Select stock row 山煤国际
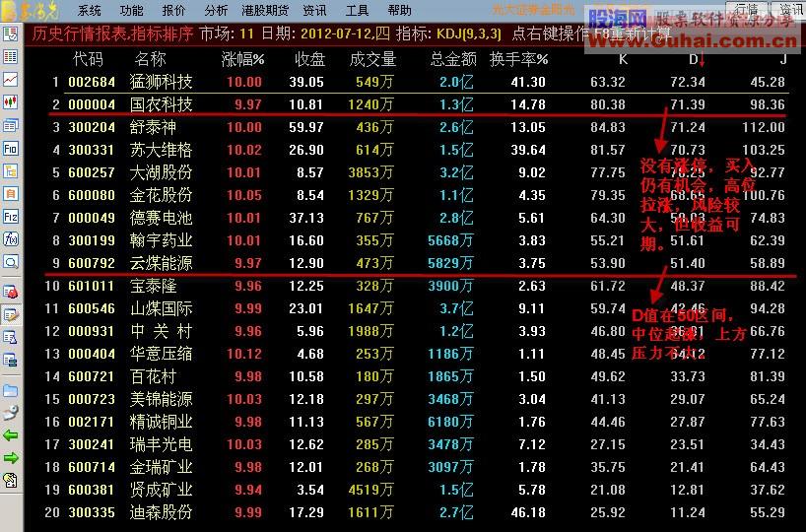This screenshot has width=806, height=532. click(417, 308)
